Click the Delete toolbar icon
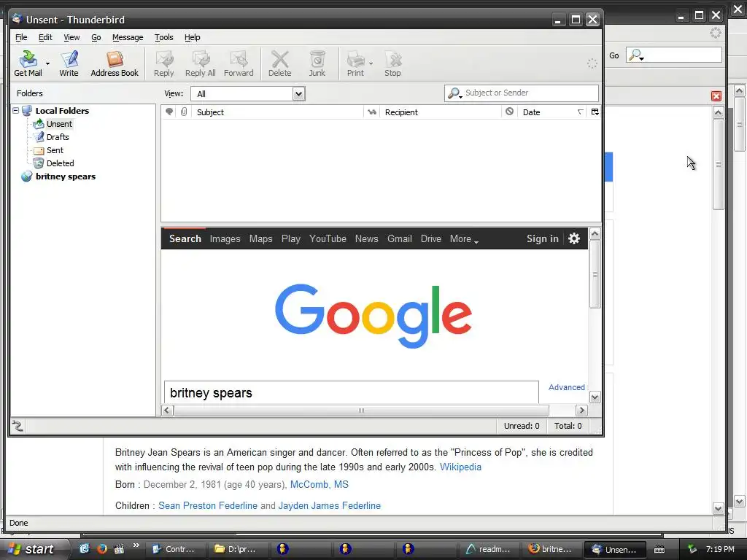Image resolution: width=747 pixels, height=560 pixels. click(279, 64)
